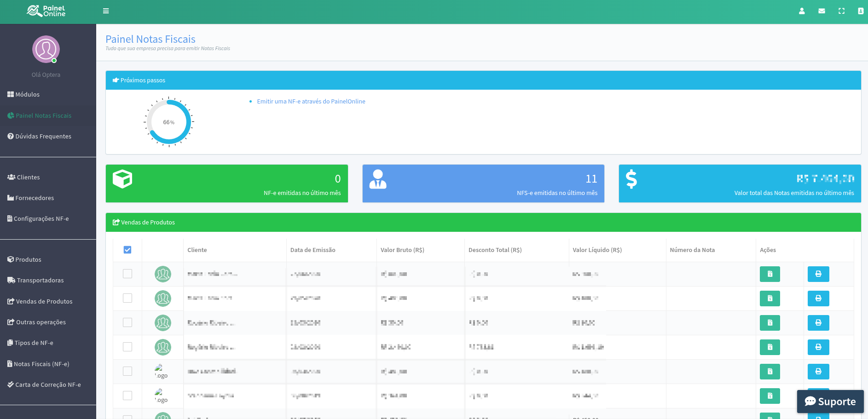This screenshot has width=868, height=419.
Task: Toggle the select-all checkbox in table header
Action: pyautogui.click(x=127, y=250)
